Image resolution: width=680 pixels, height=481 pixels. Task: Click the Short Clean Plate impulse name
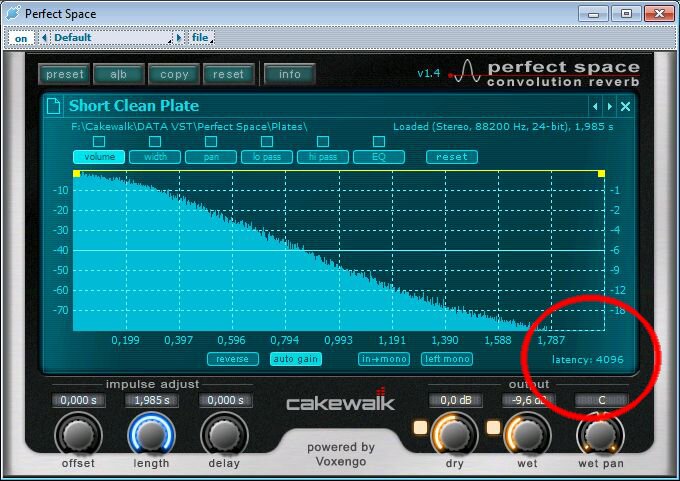pos(134,106)
